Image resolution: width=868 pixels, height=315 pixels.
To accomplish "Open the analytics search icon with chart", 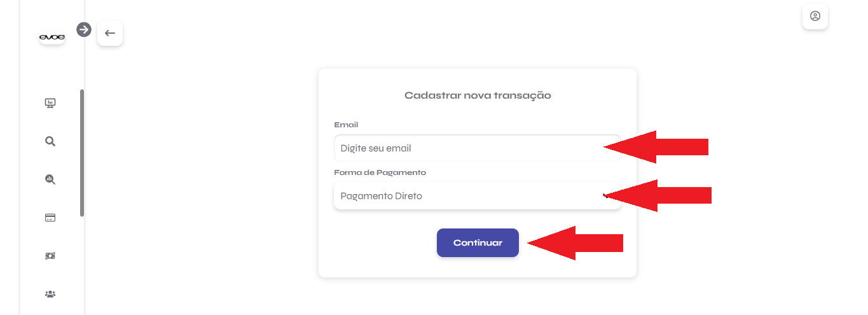I will (x=50, y=179).
